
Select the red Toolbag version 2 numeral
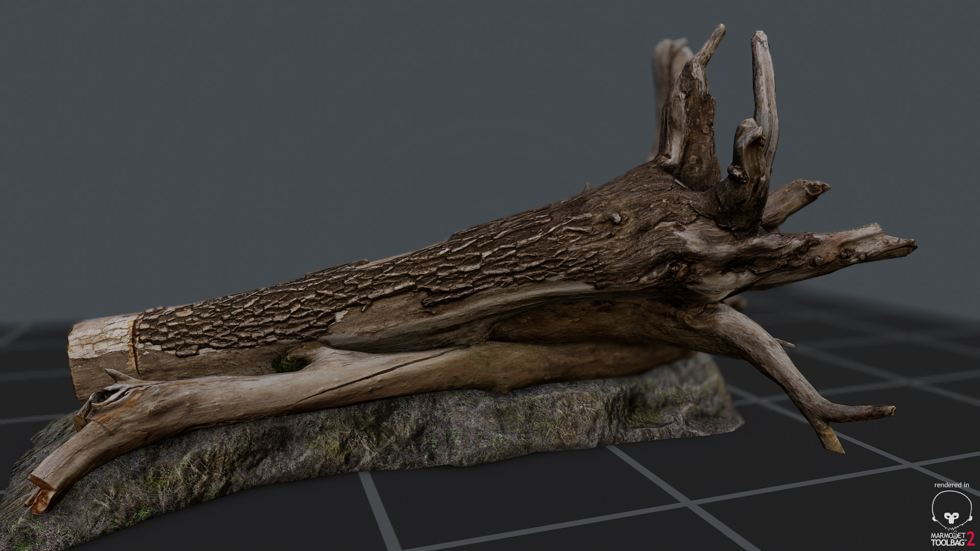pos(970,540)
